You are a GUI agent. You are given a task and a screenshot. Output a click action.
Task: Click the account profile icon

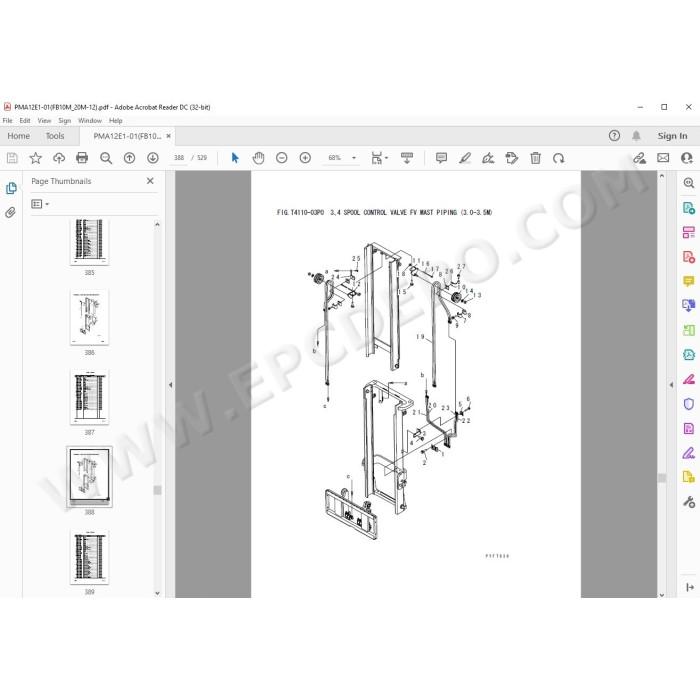click(687, 158)
